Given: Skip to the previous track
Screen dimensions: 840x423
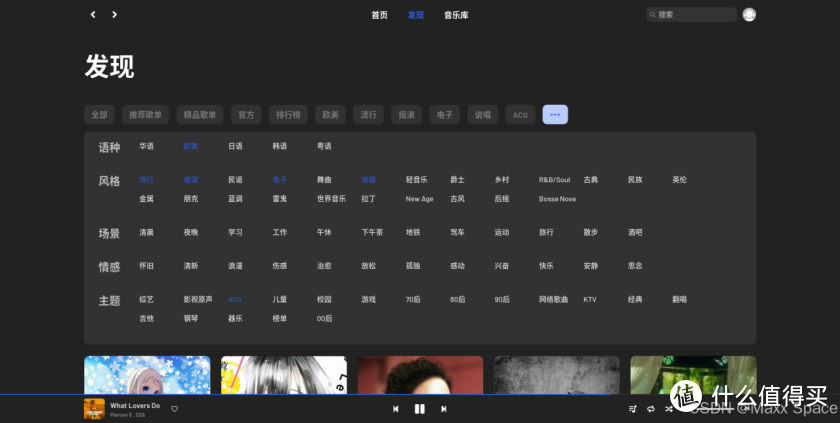Looking at the screenshot, I should [x=395, y=409].
